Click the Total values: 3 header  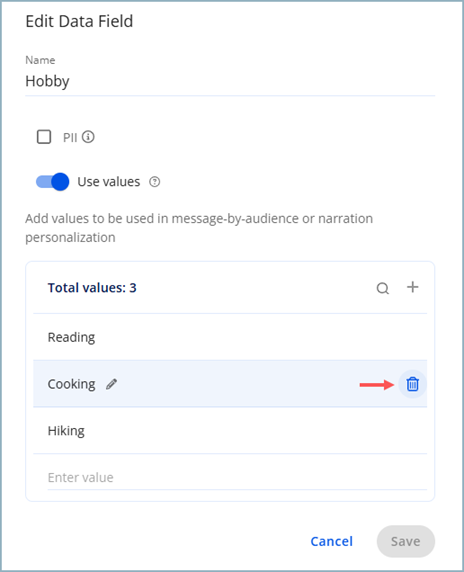click(x=92, y=288)
